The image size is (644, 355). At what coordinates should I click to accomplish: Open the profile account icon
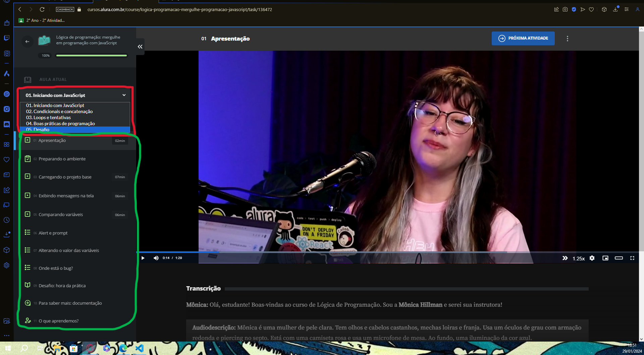637,9
